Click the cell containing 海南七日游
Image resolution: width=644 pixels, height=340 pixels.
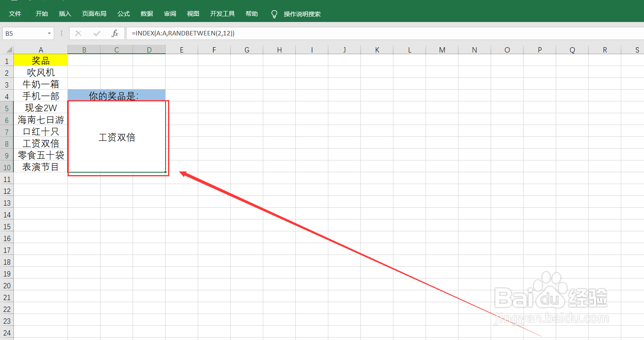[x=41, y=119]
